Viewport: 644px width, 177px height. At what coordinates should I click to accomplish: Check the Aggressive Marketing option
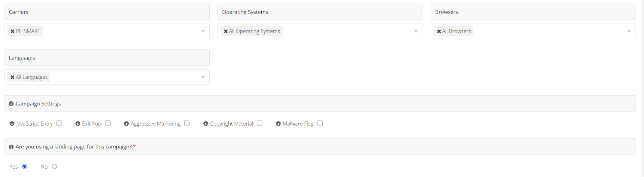point(187,123)
